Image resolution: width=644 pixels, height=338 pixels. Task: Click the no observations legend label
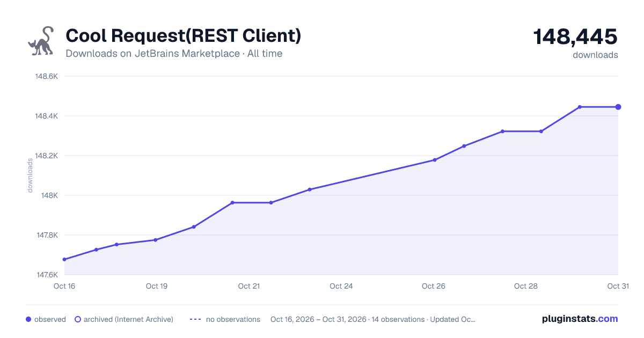tap(233, 319)
